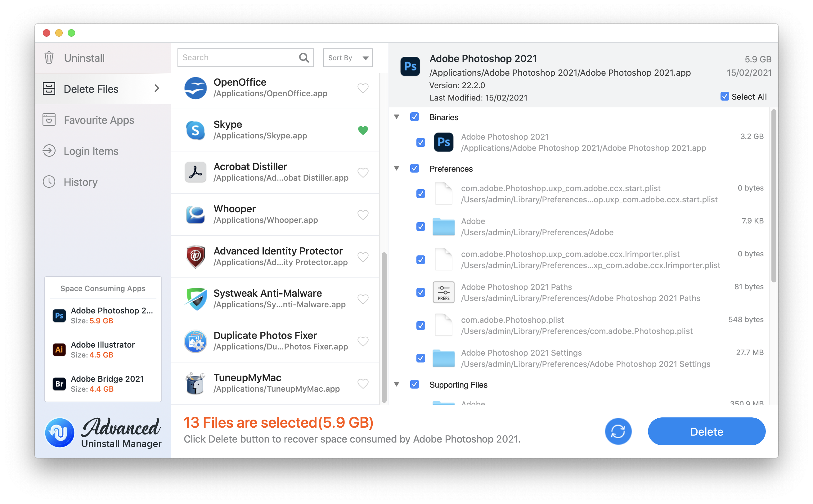Click the Delete Files cabinet icon
The height and width of the screenshot is (504, 813).
click(49, 89)
